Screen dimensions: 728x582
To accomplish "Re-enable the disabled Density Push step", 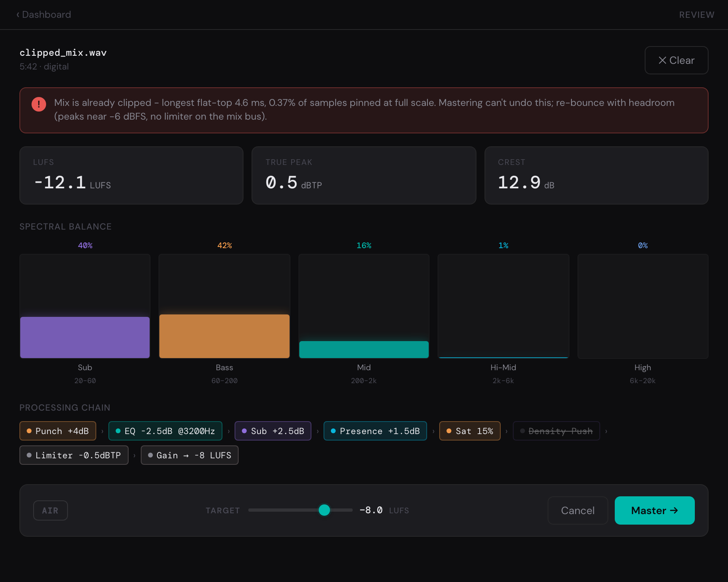I will [556, 431].
